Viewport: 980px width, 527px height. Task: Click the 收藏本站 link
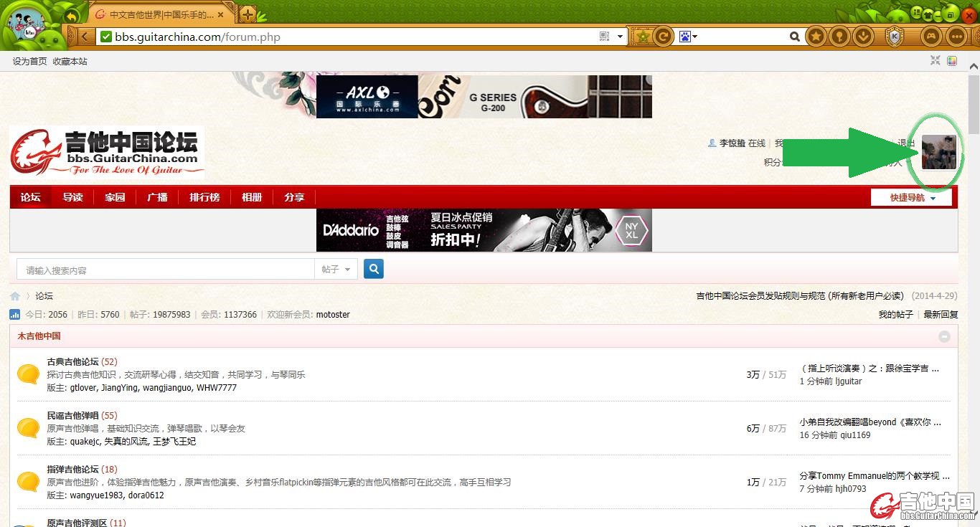pos(70,62)
